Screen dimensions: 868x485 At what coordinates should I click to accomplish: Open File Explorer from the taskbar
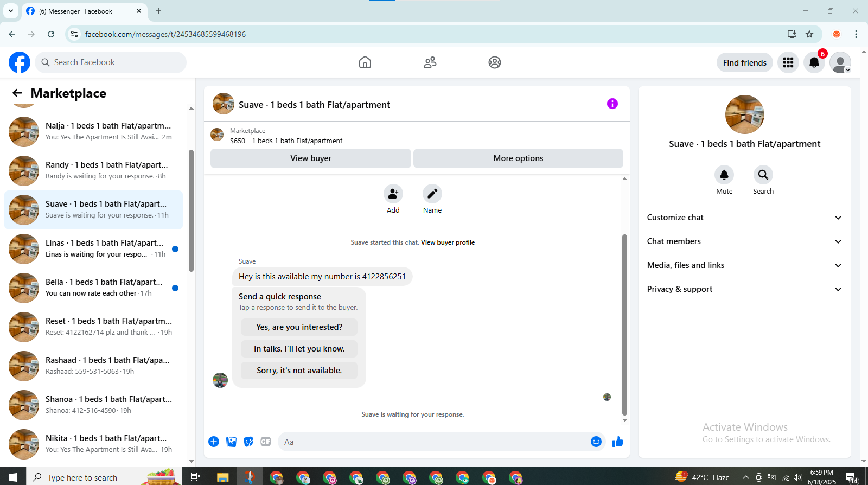pyautogui.click(x=222, y=477)
